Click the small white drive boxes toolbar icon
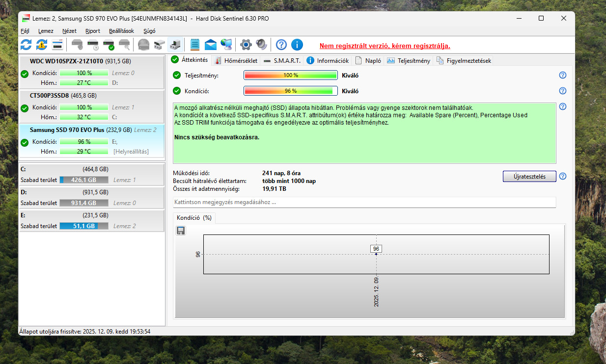The width and height of the screenshot is (606, 364). [159, 45]
